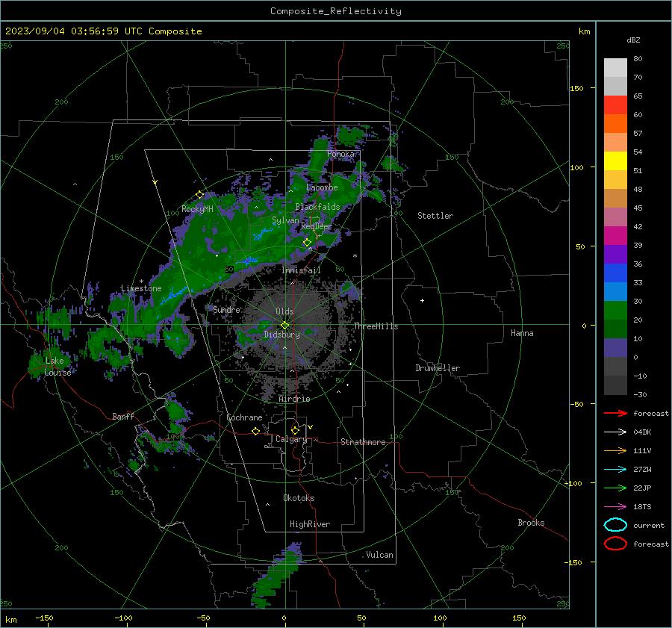Click the Airdrie city label
The image size is (672, 628).
(x=294, y=399)
